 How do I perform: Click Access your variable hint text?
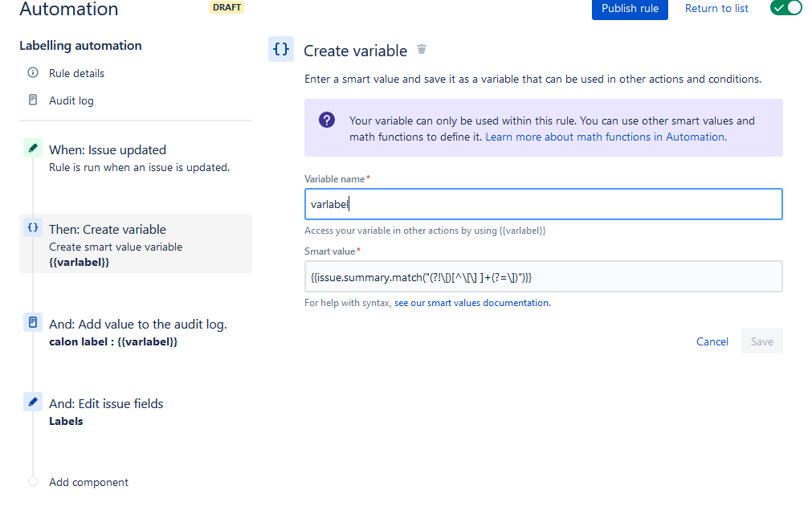(425, 230)
